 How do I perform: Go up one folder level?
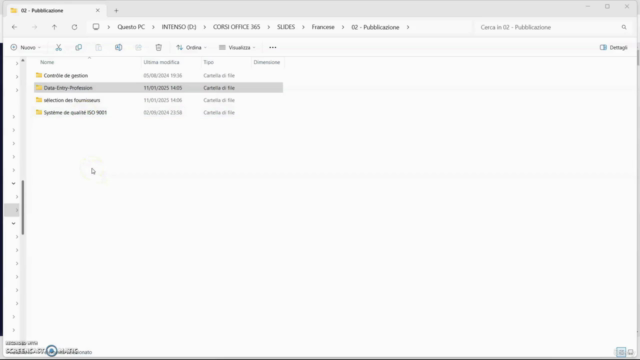54,27
